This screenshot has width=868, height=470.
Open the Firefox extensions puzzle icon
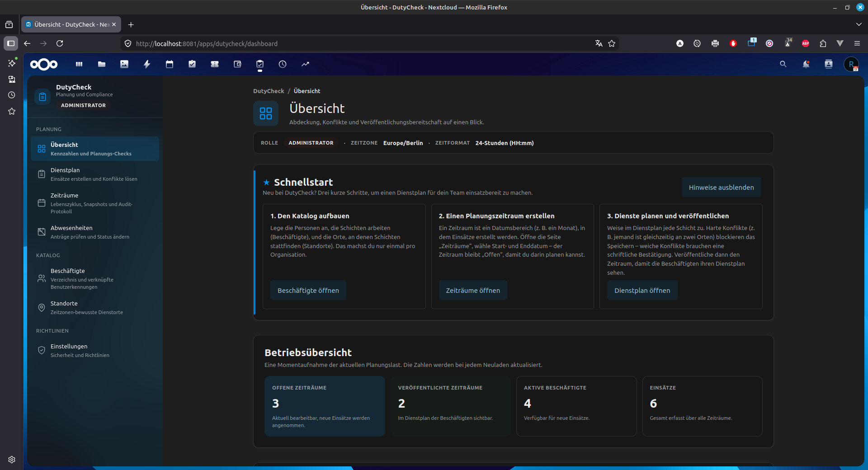click(x=823, y=43)
